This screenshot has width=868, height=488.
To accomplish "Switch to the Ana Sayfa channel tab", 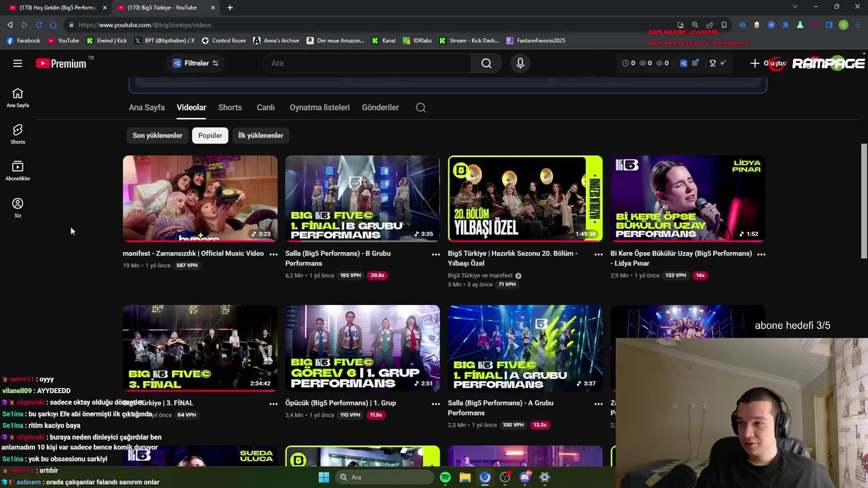I will click(x=146, y=107).
